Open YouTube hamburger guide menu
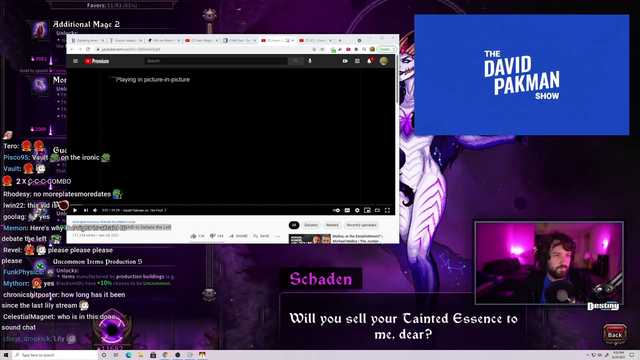This screenshot has height=360, width=640. 76,61
